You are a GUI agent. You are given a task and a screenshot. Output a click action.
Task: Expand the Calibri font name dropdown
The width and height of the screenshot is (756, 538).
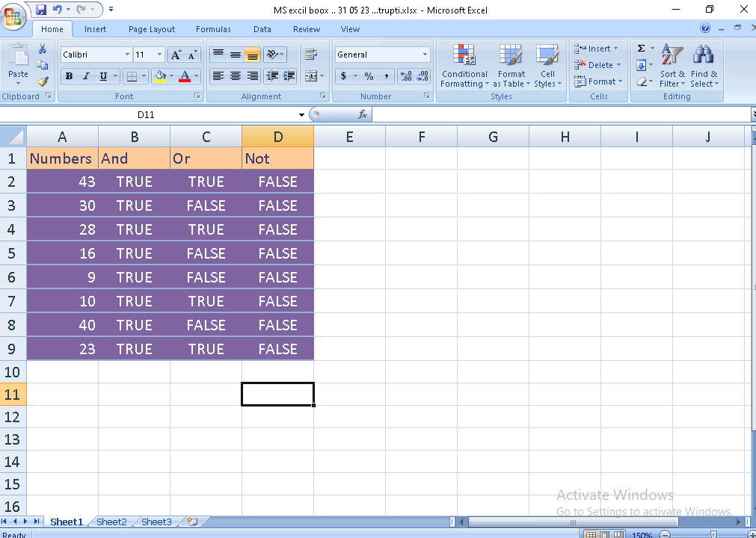[x=126, y=55]
